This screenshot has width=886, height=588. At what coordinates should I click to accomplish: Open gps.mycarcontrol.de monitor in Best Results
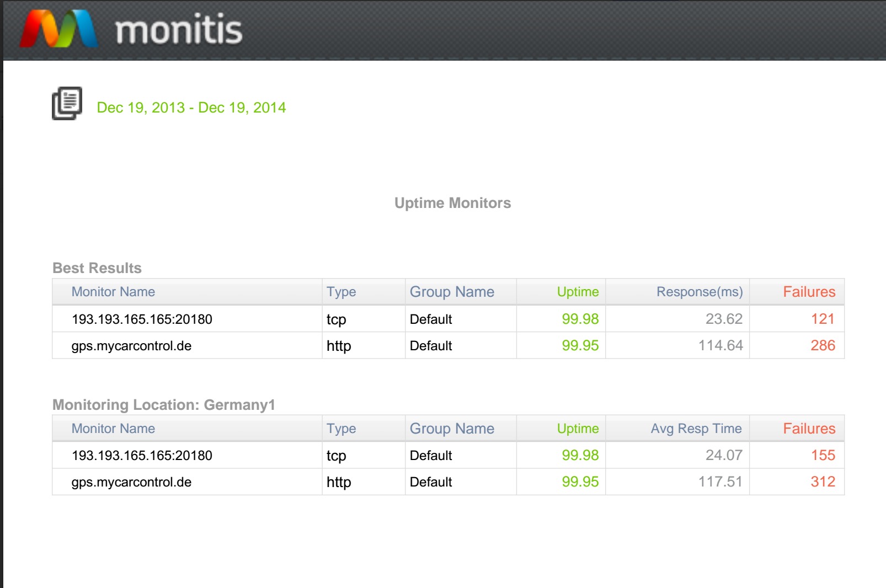(131, 346)
